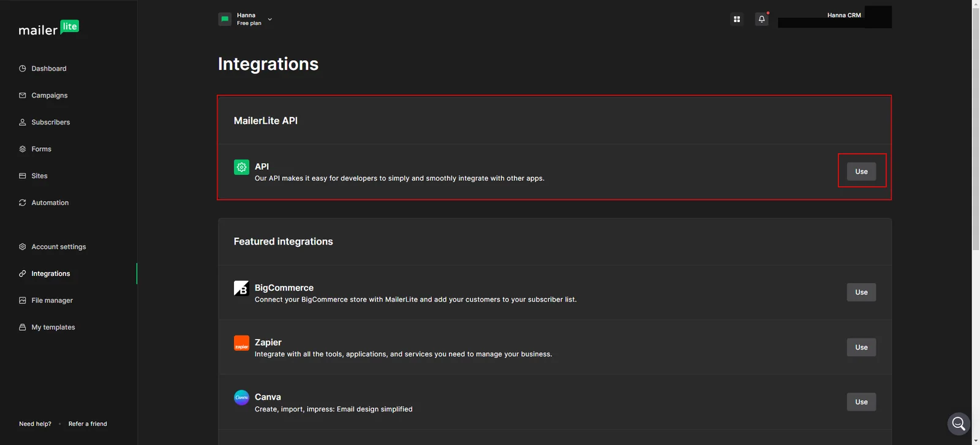Open Subscribers in the sidebar
Screen dimensions: 980x445
point(51,123)
